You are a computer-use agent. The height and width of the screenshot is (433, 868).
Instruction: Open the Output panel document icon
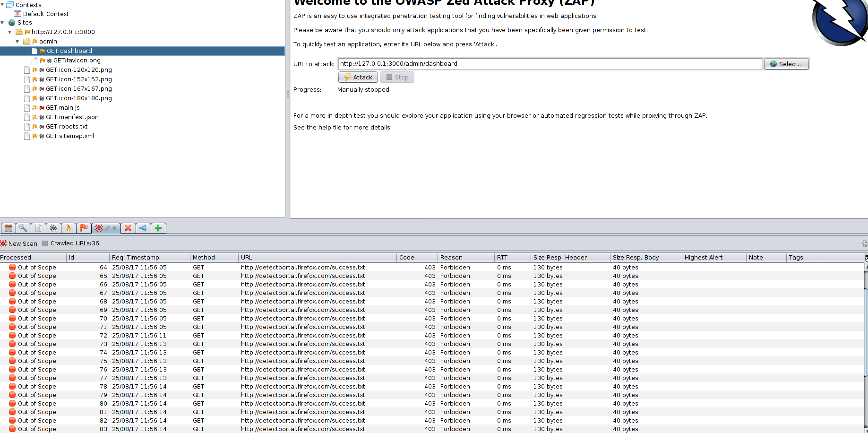click(38, 228)
